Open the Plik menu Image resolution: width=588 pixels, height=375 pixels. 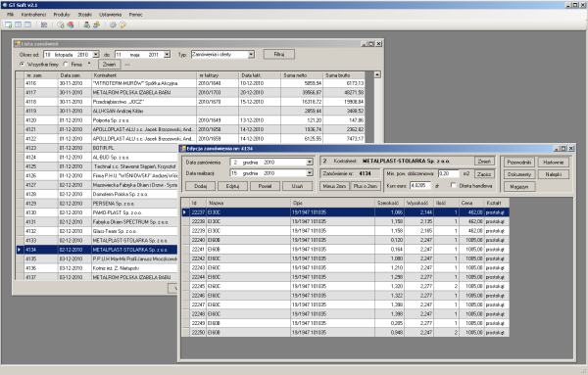click(x=10, y=15)
